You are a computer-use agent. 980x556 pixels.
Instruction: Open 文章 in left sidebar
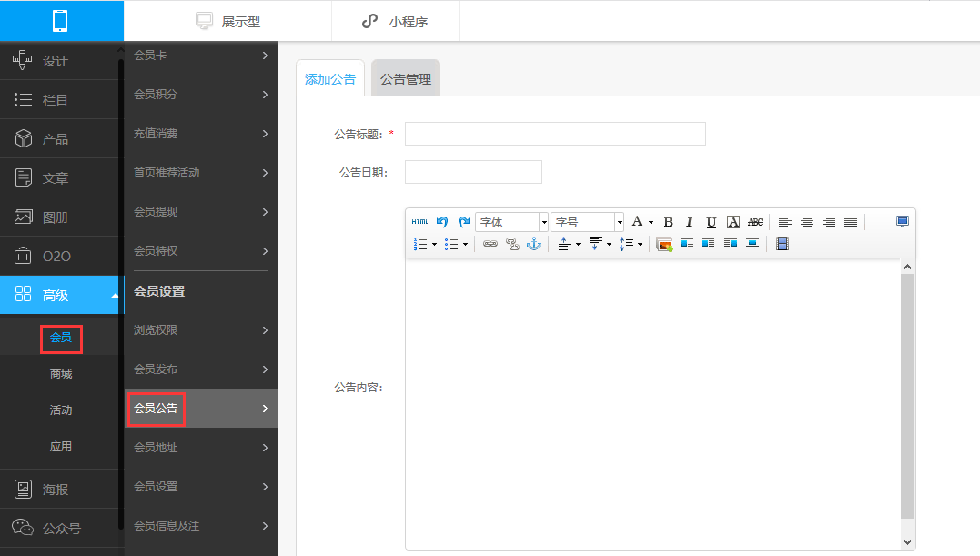pyautogui.click(x=59, y=178)
